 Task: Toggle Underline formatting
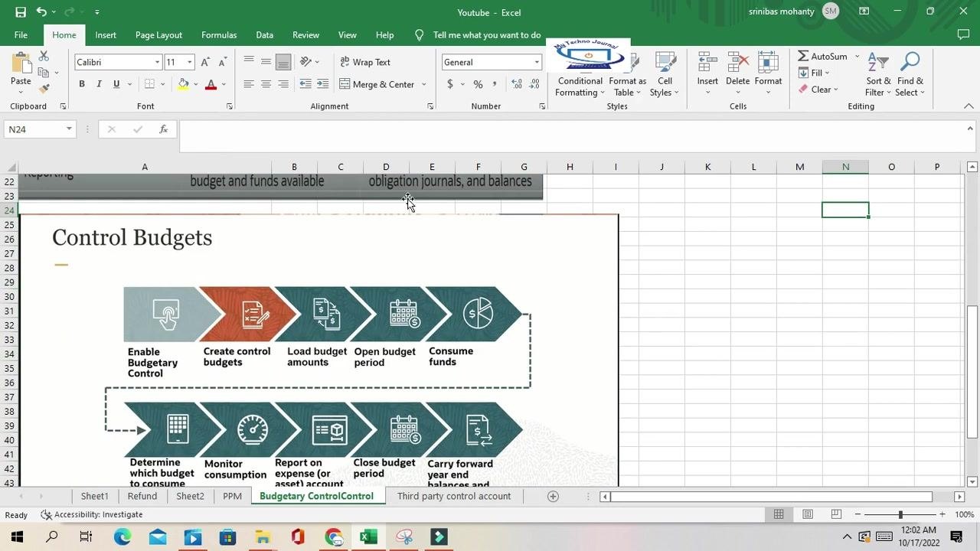(x=116, y=84)
